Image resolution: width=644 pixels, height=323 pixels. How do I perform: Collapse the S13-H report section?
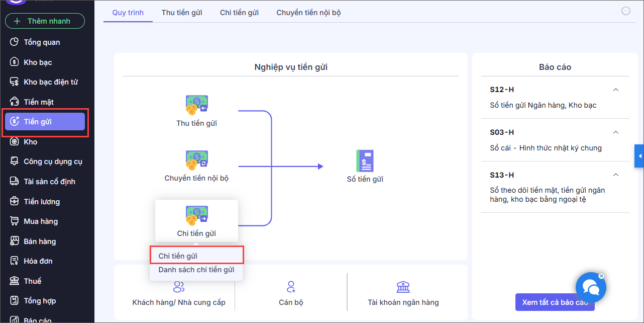pyautogui.click(x=616, y=175)
